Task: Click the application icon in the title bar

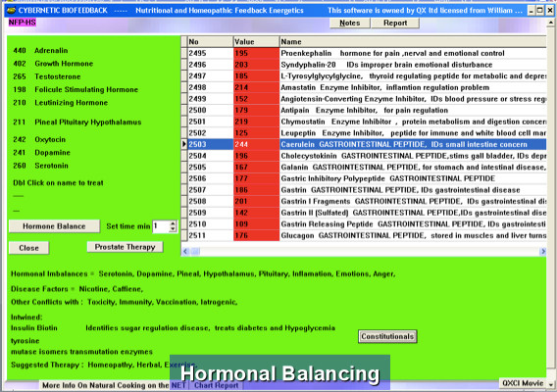Action: click(11, 10)
